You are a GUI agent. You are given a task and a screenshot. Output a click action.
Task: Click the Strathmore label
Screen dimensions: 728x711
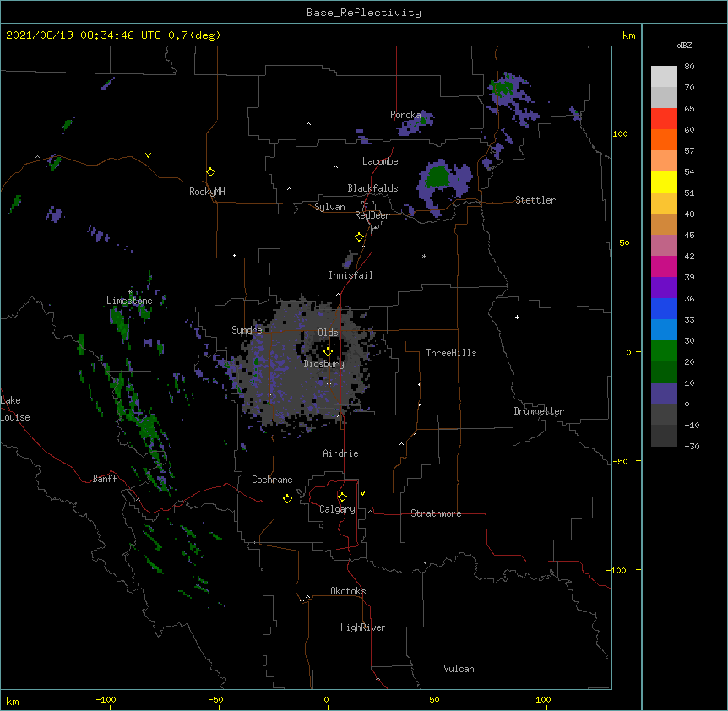[436, 513]
